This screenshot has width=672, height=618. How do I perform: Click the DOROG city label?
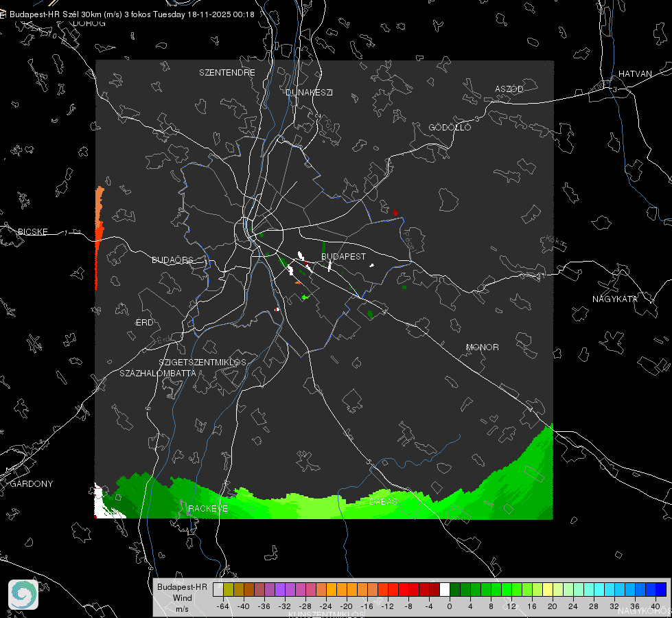pos(89,23)
